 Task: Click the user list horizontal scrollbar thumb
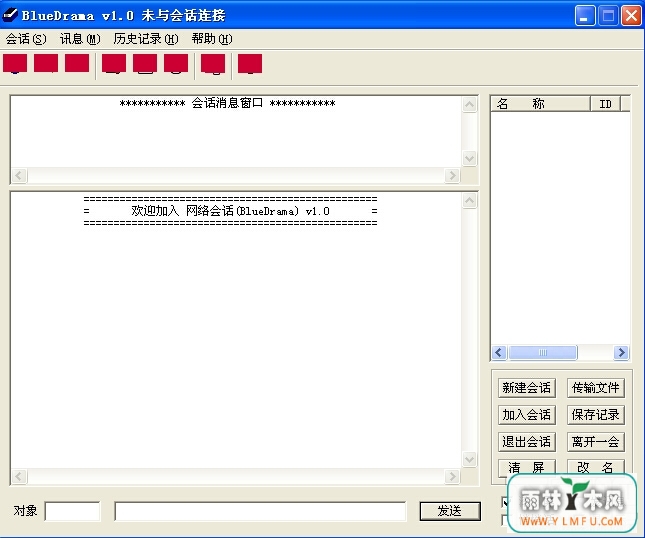coord(543,353)
